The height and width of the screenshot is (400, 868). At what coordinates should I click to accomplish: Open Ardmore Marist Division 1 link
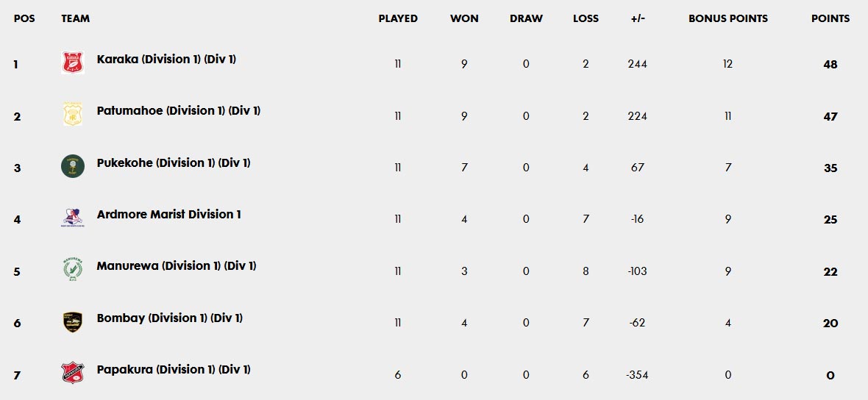point(168,215)
